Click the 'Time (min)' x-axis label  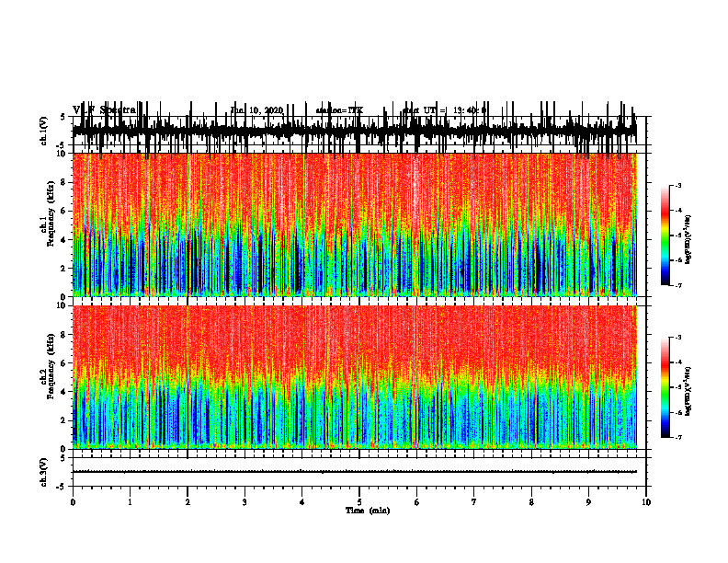coord(368,511)
